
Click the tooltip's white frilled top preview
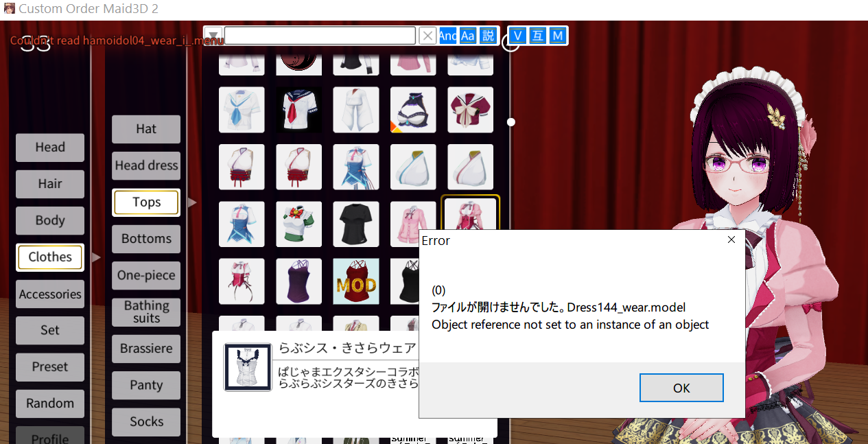248,368
